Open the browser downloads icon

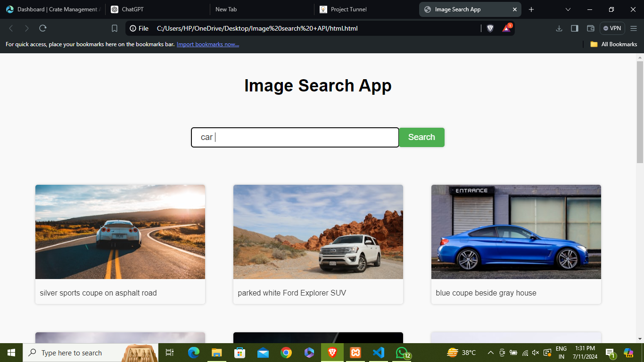point(559,28)
